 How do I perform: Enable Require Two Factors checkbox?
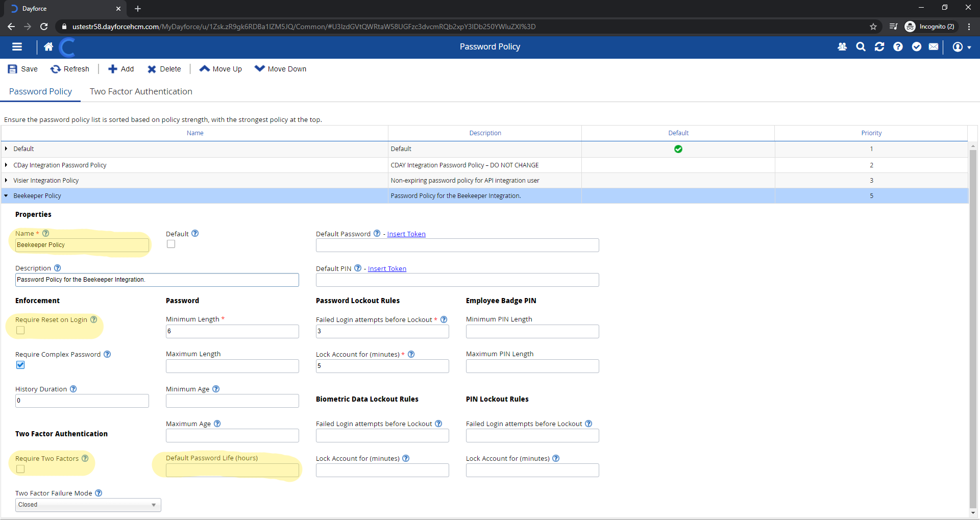tap(20, 469)
